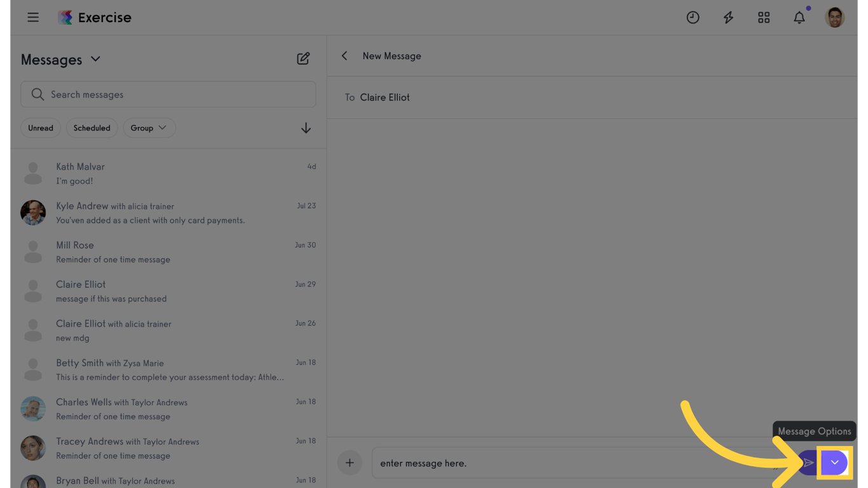
Task: Toggle sort order down arrow
Action: point(306,128)
